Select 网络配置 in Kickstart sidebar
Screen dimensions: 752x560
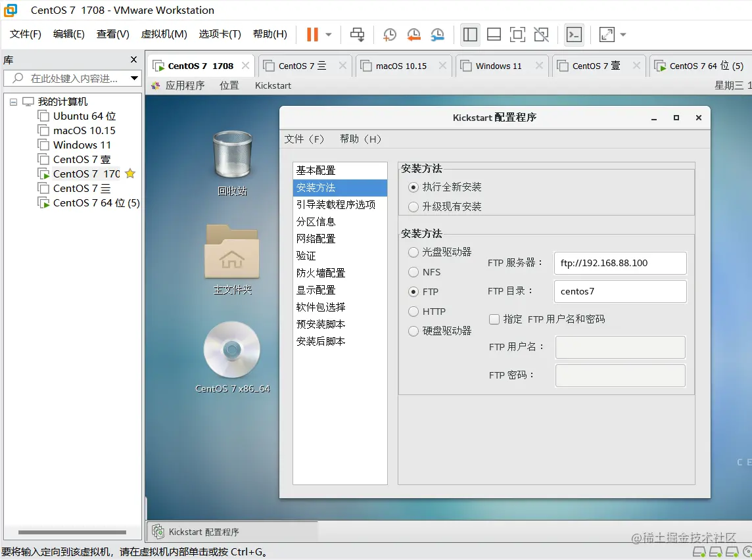click(x=340, y=239)
